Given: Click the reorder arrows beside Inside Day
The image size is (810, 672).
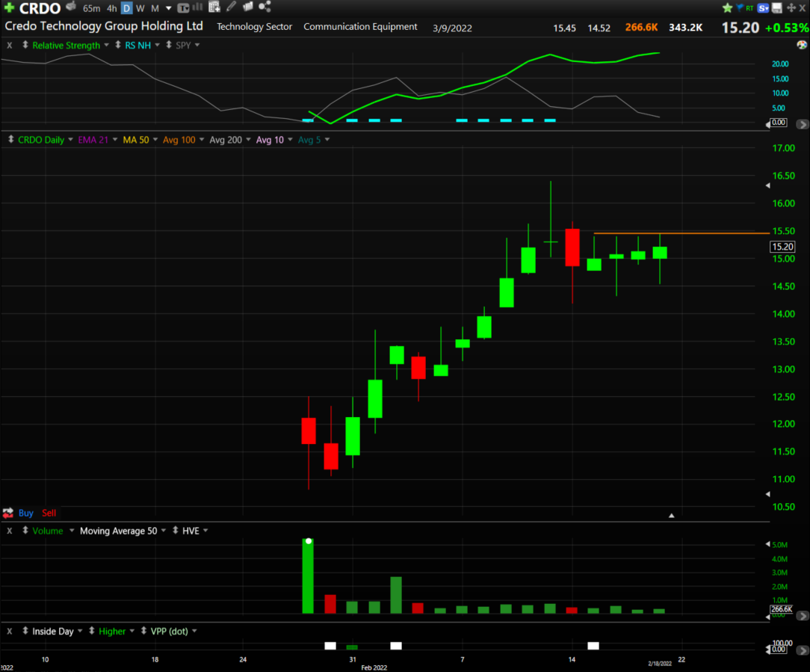Looking at the screenshot, I should (25, 631).
